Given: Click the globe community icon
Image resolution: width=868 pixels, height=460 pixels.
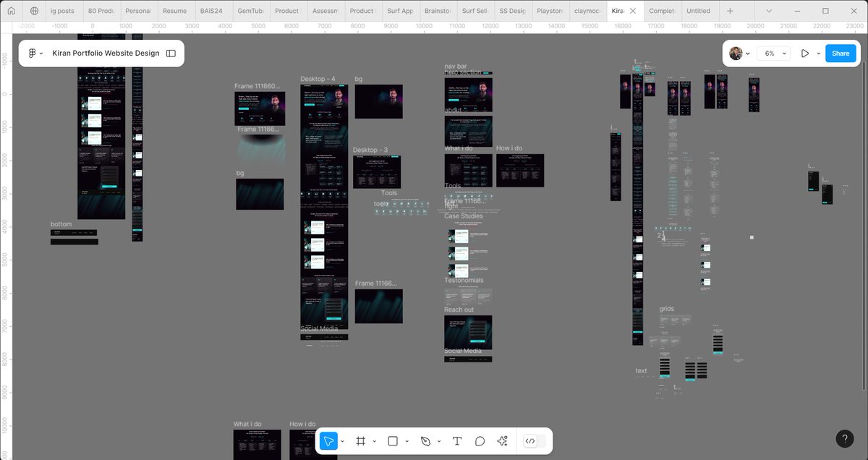Looking at the screenshot, I should point(34,11).
